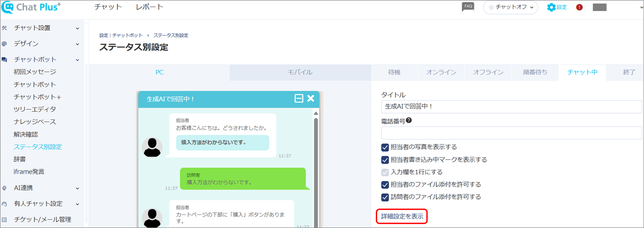Open 解決確認 in the sidebar
The height and width of the screenshot is (228, 644).
click(26, 134)
